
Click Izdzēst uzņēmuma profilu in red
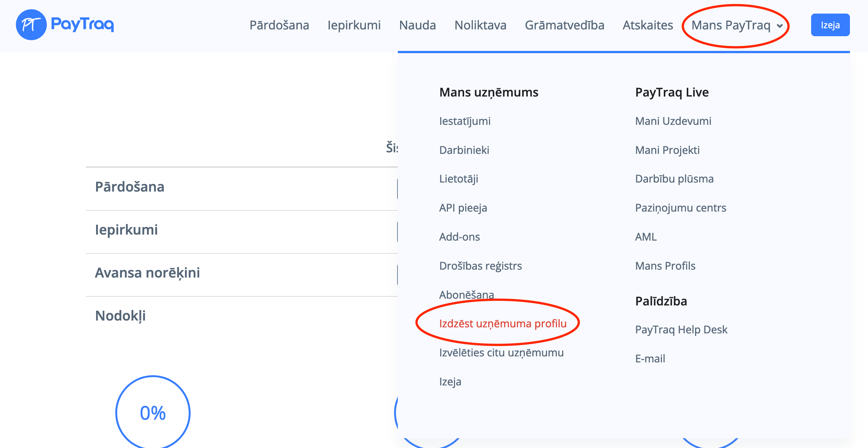[503, 324]
